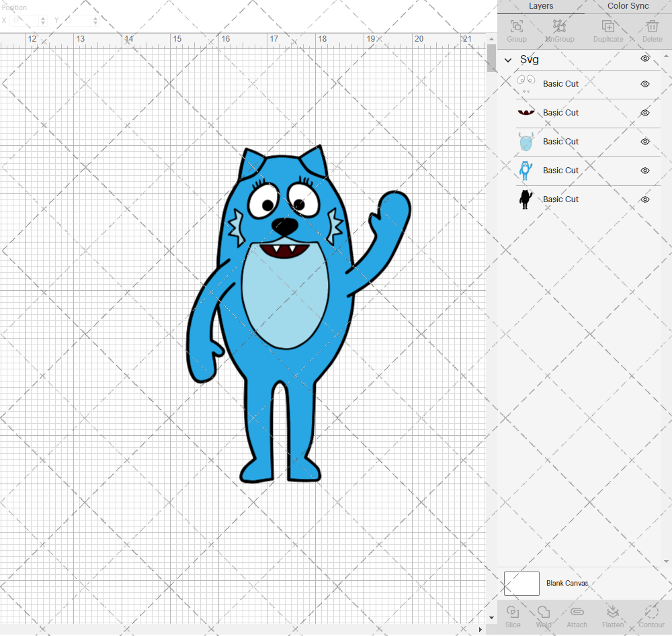672x636 pixels.
Task: Click the layers panel scroll down arrow
Action: [665, 561]
